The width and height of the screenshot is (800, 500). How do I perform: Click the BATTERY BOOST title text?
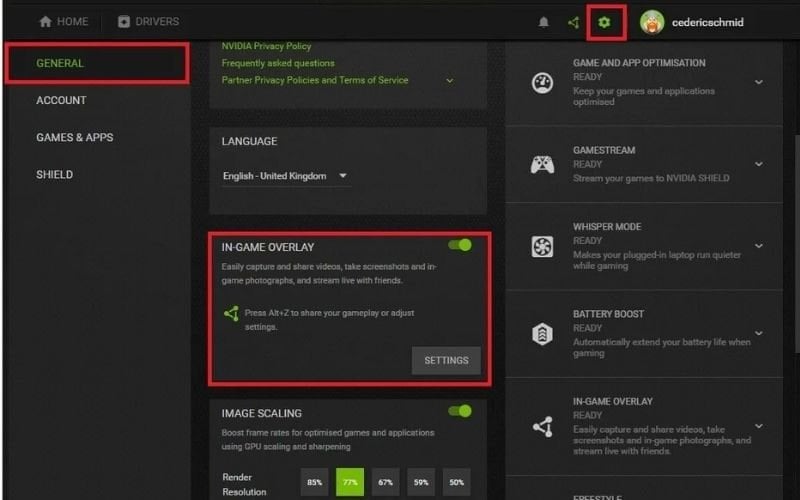tap(609, 314)
